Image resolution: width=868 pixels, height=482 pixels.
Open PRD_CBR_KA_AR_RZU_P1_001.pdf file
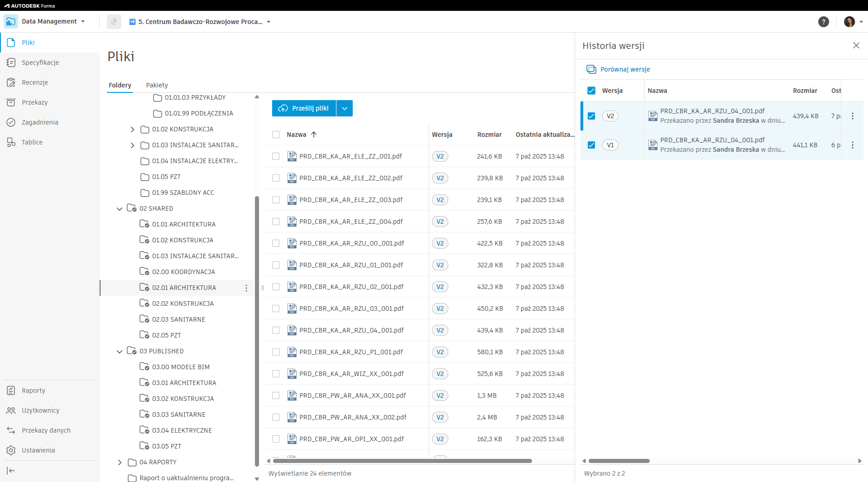[351, 352]
